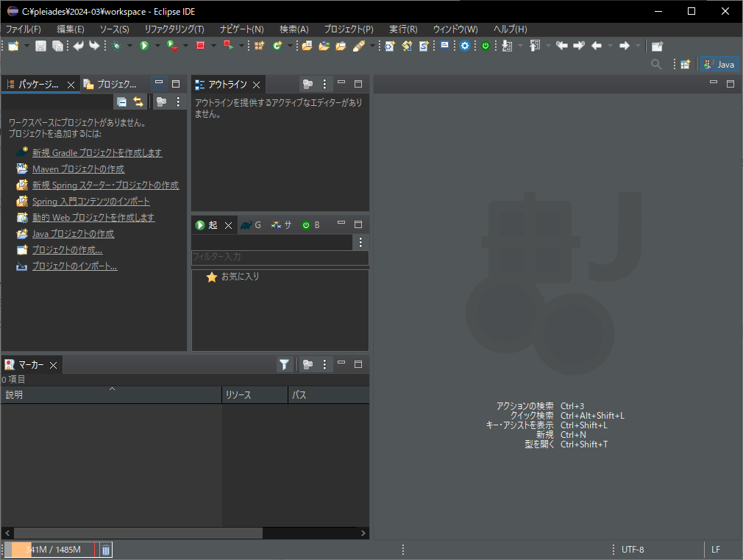Viewport: 743px width, 560px height.
Task: Open the Debug configurations dropdown arrow
Action: coord(129,46)
